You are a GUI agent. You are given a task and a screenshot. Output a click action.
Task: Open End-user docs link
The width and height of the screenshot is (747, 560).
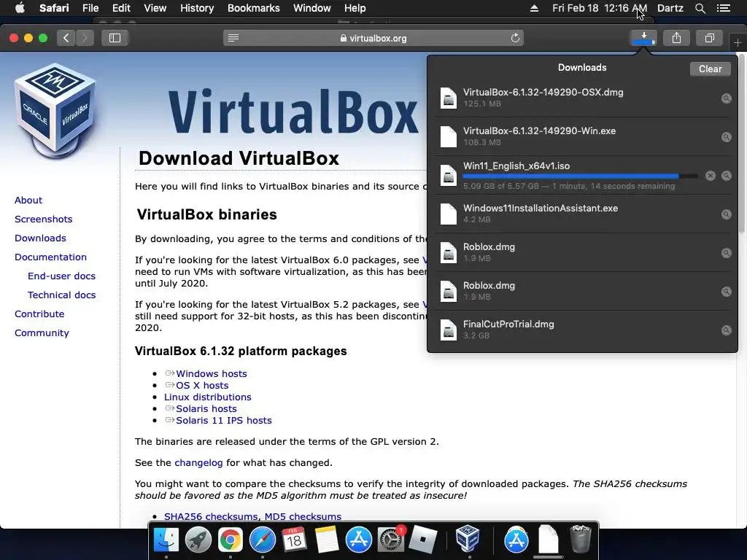click(61, 276)
